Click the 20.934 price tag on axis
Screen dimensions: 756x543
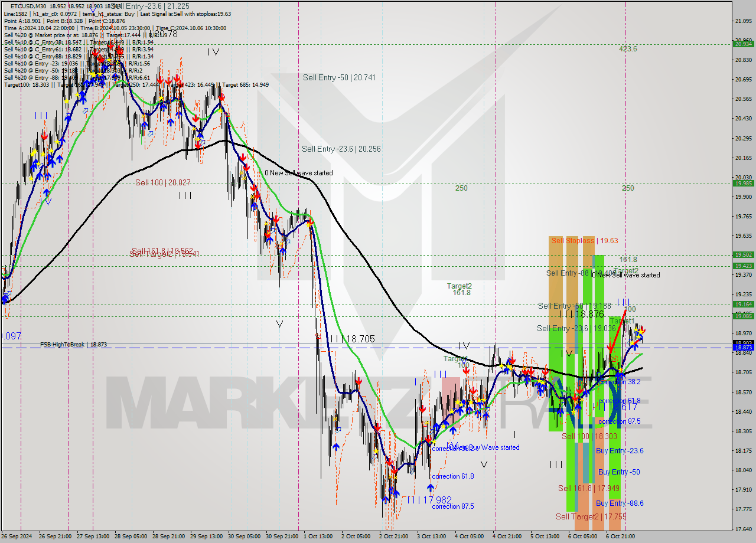[743, 44]
